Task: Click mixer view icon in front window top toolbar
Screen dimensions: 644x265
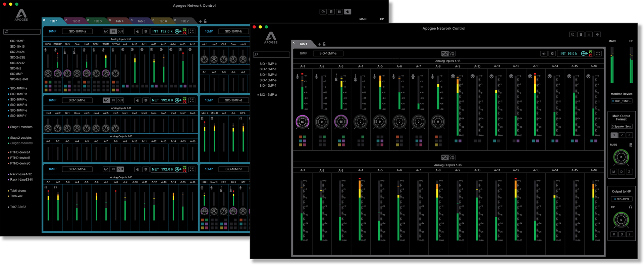Action: [x=589, y=34]
